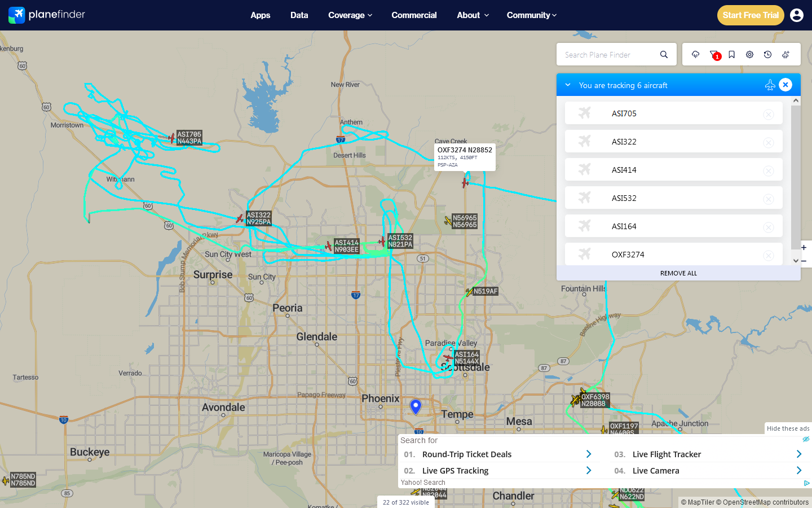812x508 pixels.
Task: Open the MapTiler attribution link
Action: click(698, 502)
